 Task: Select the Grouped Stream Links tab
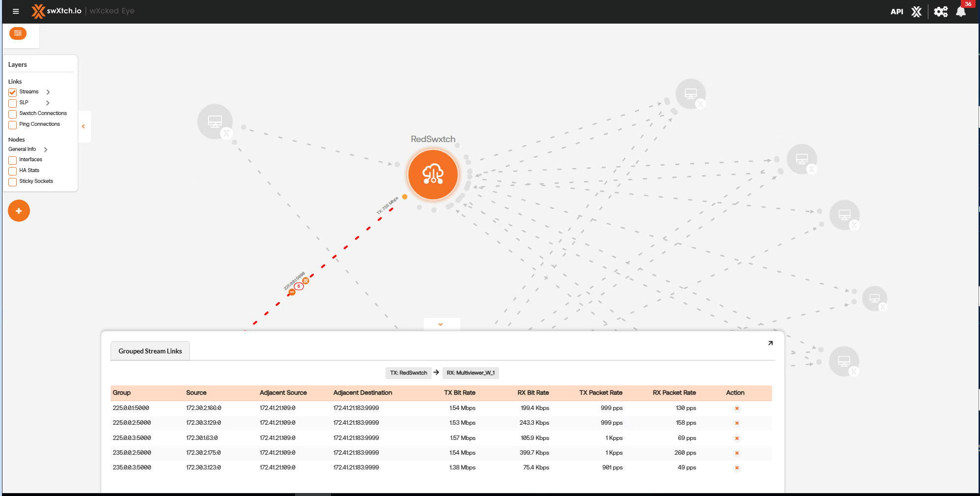(x=150, y=351)
